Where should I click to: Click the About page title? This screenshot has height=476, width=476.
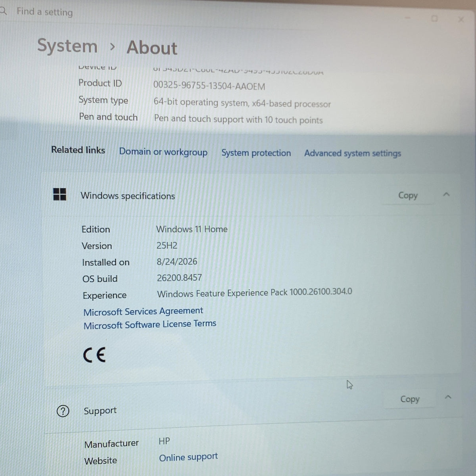pyautogui.click(x=152, y=48)
